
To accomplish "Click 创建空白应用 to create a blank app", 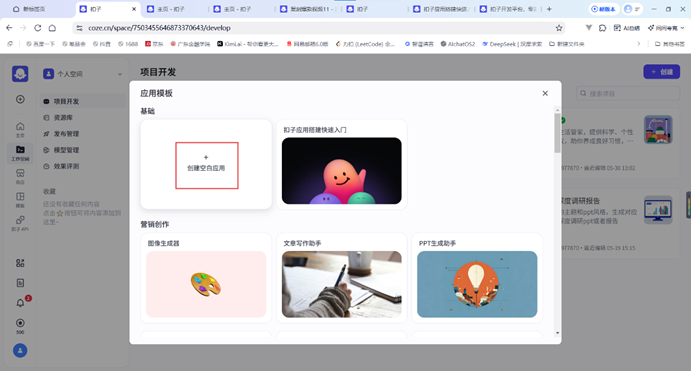I will point(207,165).
